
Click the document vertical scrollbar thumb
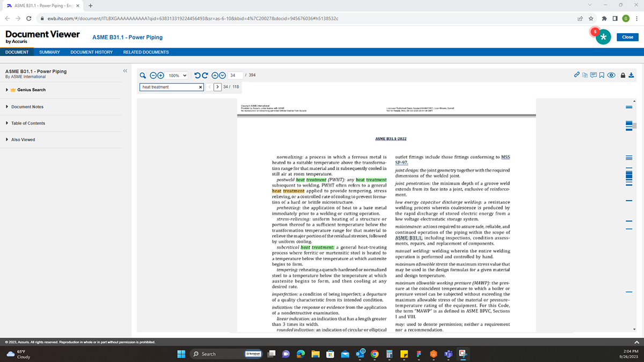point(634,127)
